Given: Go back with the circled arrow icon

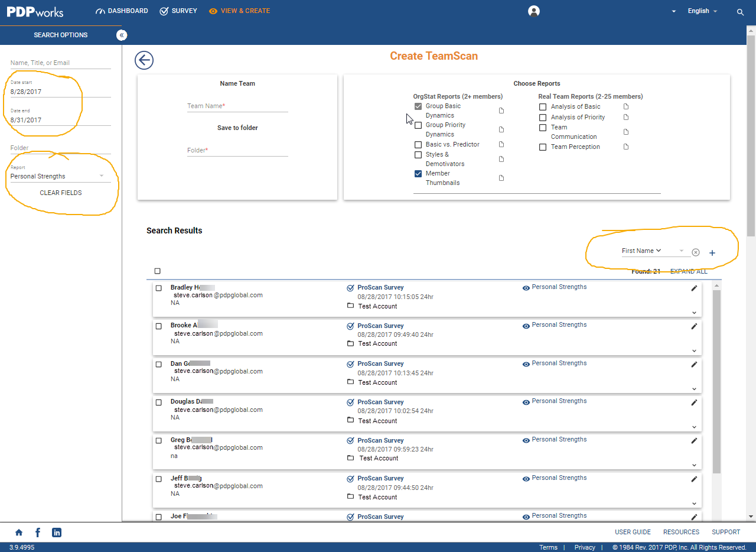Looking at the screenshot, I should pos(144,60).
